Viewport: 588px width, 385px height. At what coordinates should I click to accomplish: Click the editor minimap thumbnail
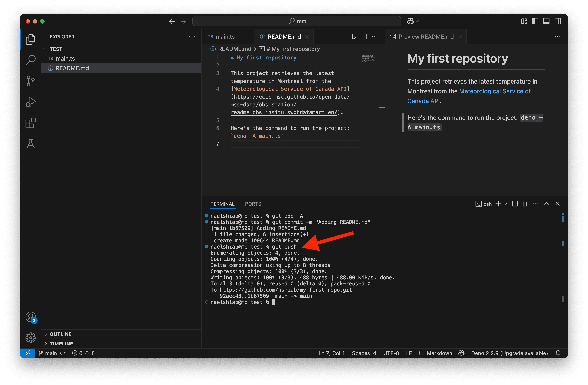pyautogui.click(x=368, y=58)
